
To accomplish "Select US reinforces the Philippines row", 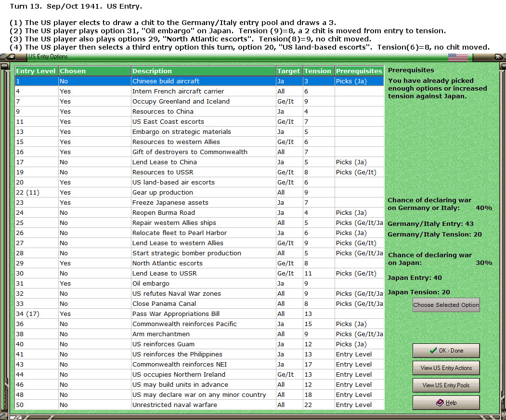I will coord(199,354).
